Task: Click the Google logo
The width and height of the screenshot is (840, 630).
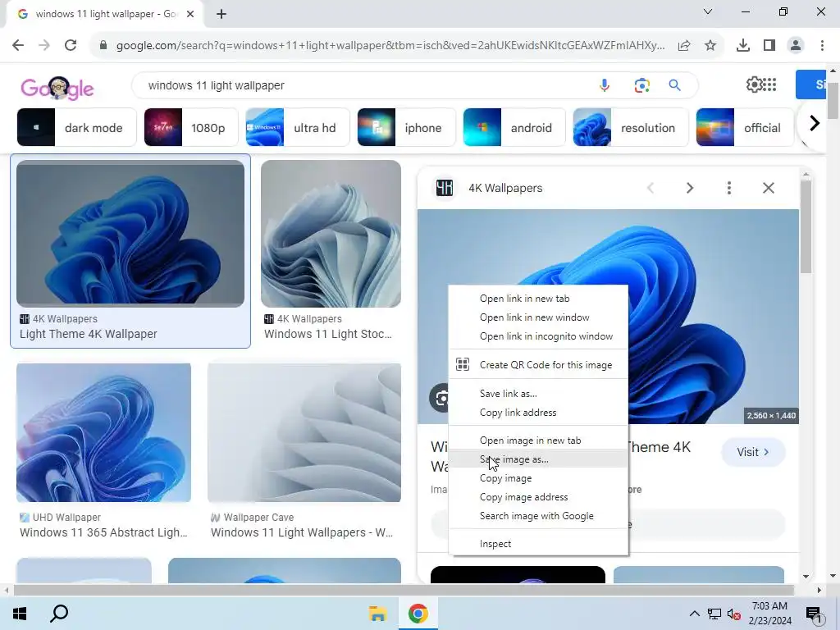Action: coord(57,88)
